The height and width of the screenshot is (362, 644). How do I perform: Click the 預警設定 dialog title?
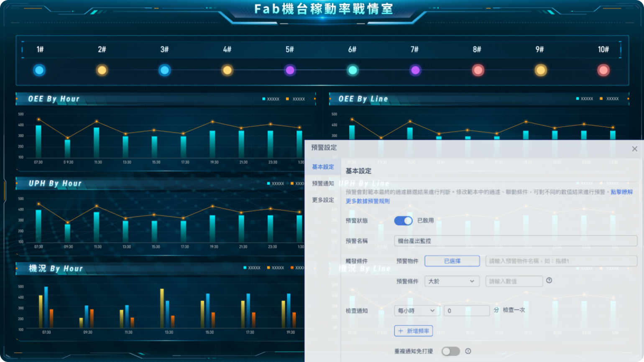click(x=324, y=148)
